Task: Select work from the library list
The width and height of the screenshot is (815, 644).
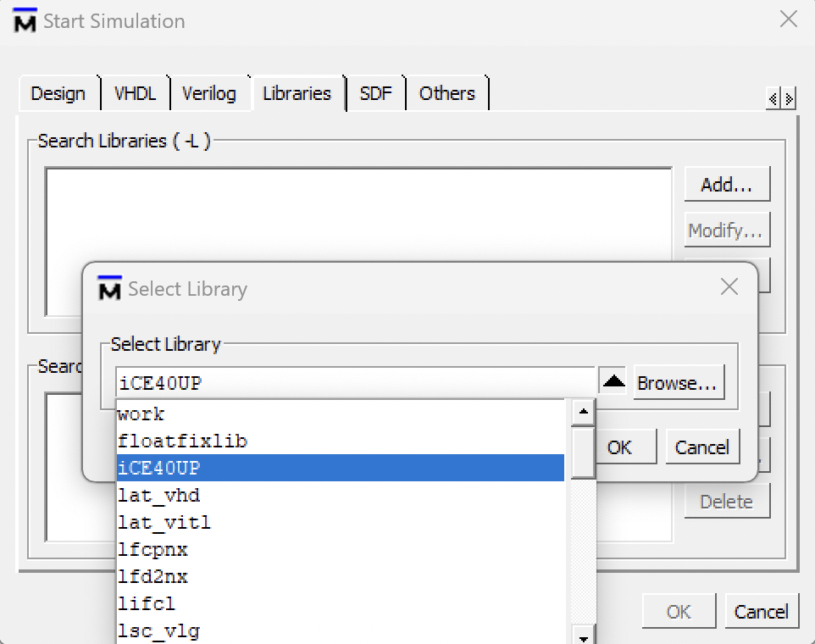Action: [341, 414]
